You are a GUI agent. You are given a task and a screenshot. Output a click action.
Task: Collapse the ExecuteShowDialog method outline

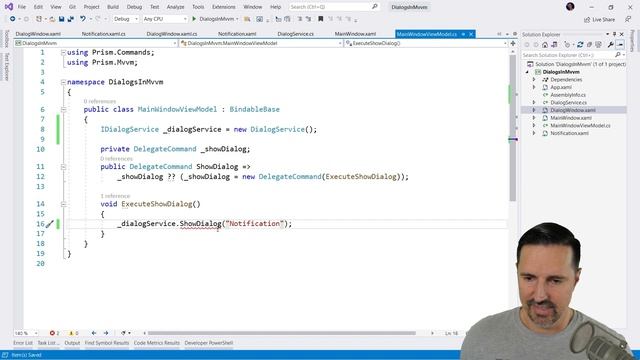click(x=63, y=204)
